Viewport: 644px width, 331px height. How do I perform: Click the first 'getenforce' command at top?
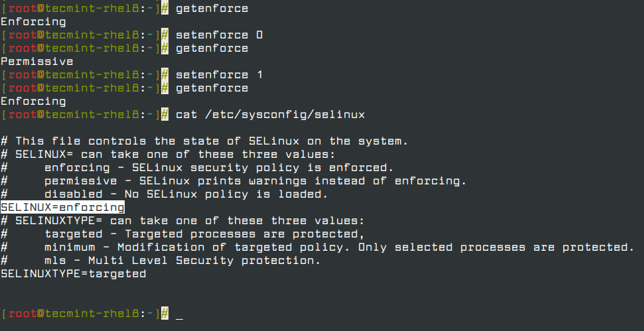tap(212, 9)
